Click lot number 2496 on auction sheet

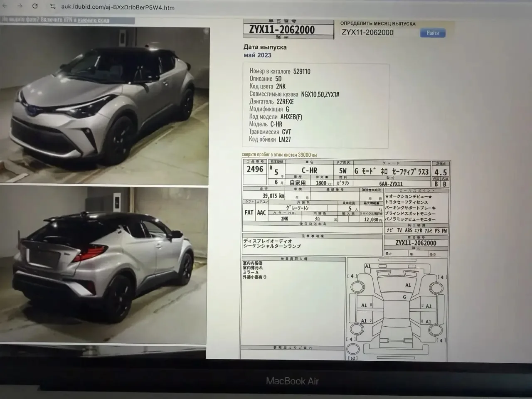255,169
